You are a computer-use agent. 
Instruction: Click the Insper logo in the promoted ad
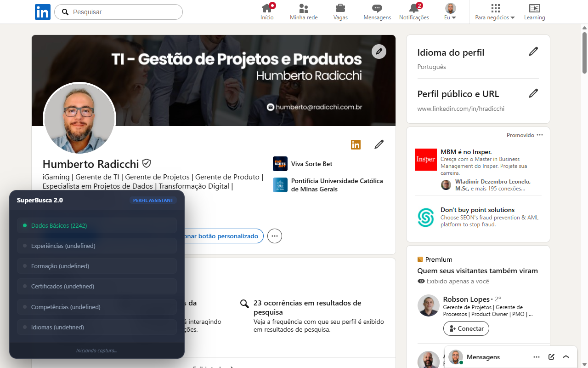(x=425, y=160)
